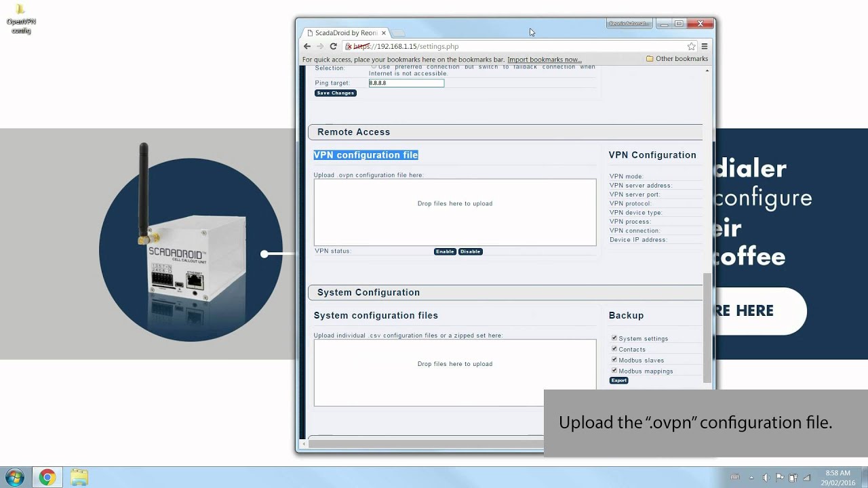
Task: Open Action Center flag icon
Action: point(780,477)
